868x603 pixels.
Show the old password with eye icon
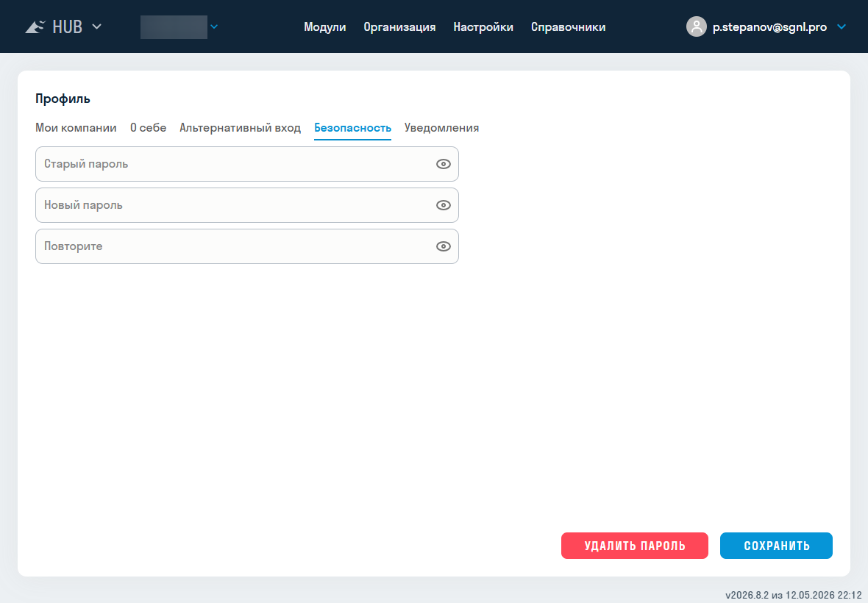(443, 164)
